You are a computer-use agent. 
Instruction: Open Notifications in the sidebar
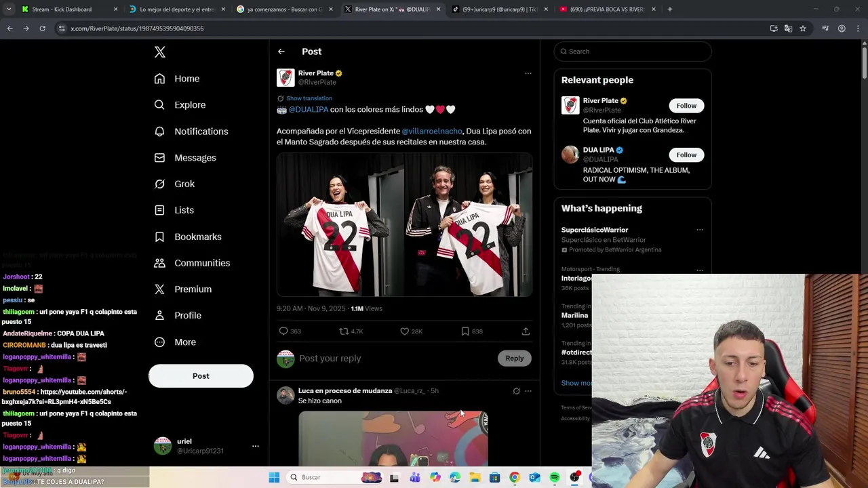(x=191, y=131)
